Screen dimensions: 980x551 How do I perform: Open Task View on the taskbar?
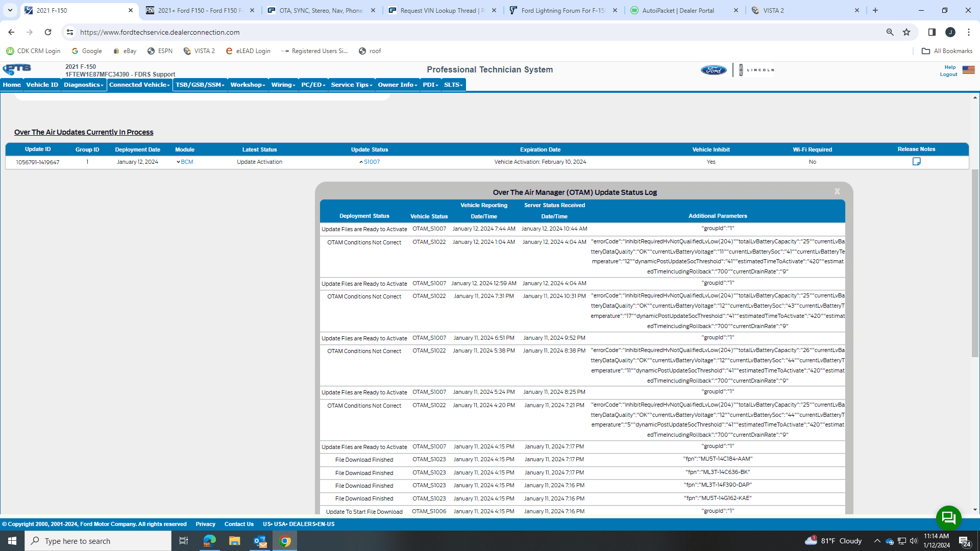(x=184, y=541)
